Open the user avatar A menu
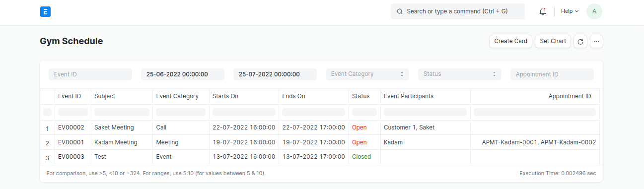 (594, 11)
